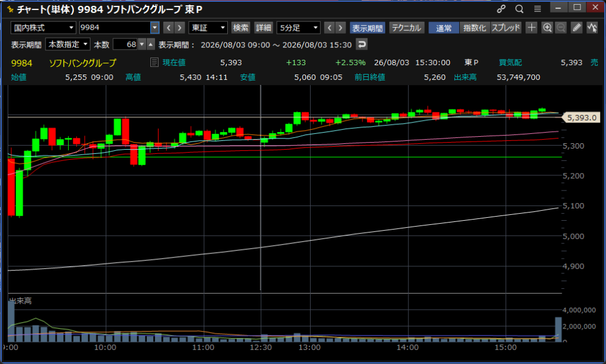Image resolution: width=606 pixels, height=364 pixels.
Task: Open the 国内株式 asset type dropdown
Action: (43, 28)
